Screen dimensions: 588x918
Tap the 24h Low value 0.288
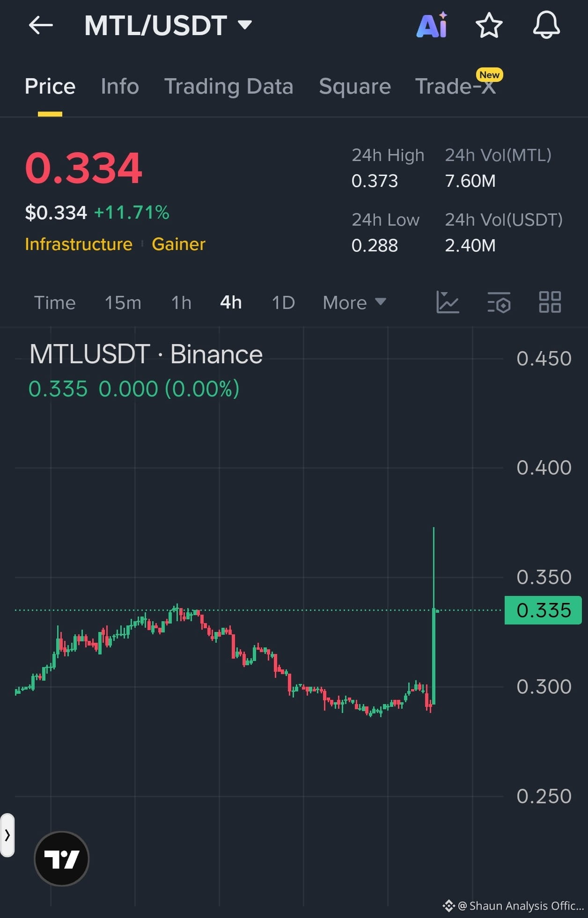pyautogui.click(x=375, y=245)
